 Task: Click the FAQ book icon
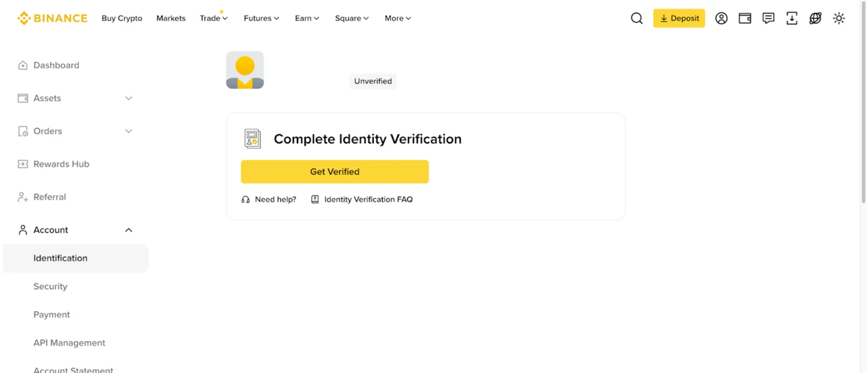click(x=315, y=199)
